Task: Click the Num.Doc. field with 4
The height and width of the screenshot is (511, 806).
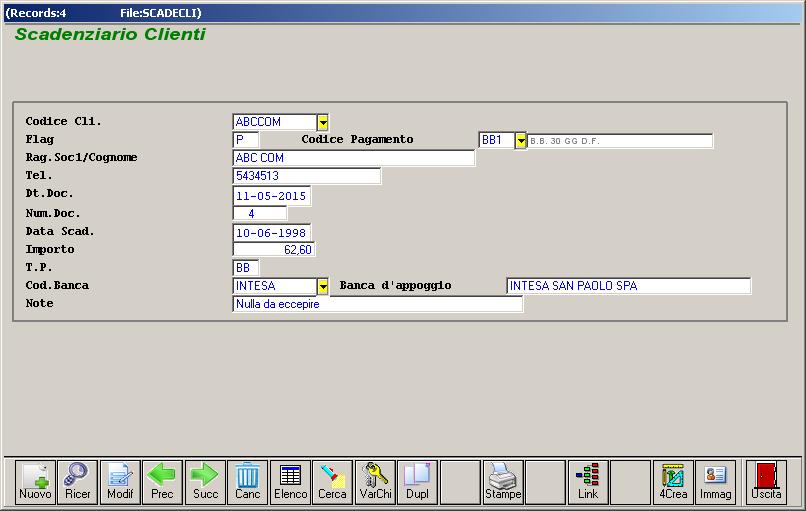Action: (260, 213)
